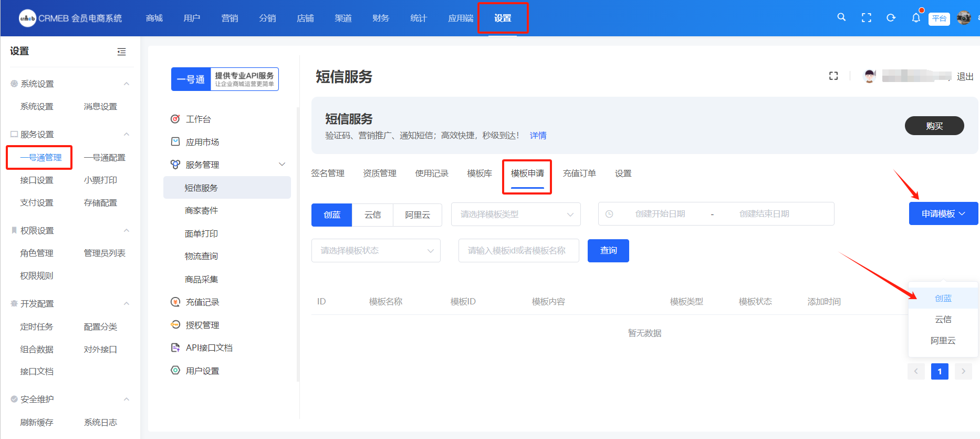Switch to the 充值订单 tab

pyautogui.click(x=579, y=173)
